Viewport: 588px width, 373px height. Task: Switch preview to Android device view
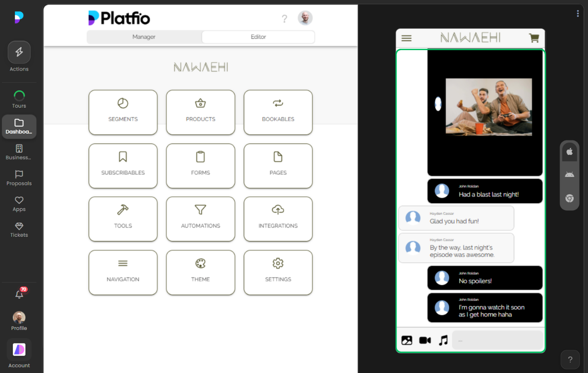coord(569,174)
